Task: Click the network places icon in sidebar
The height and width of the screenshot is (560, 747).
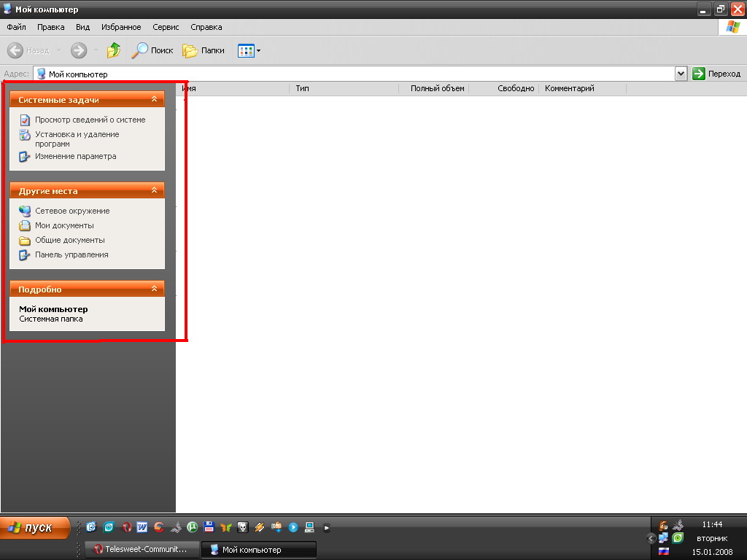Action: (25, 211)
